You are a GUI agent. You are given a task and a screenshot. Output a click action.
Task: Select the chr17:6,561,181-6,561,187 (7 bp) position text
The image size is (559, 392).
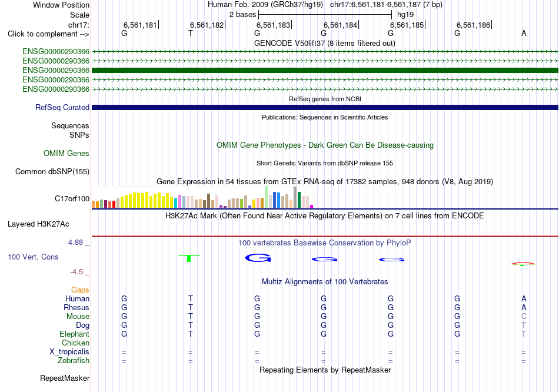(386, 5)
